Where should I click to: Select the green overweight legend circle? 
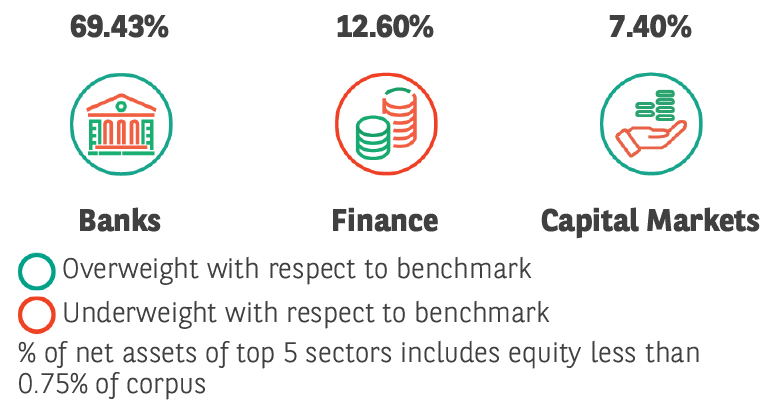pos(37,270)
